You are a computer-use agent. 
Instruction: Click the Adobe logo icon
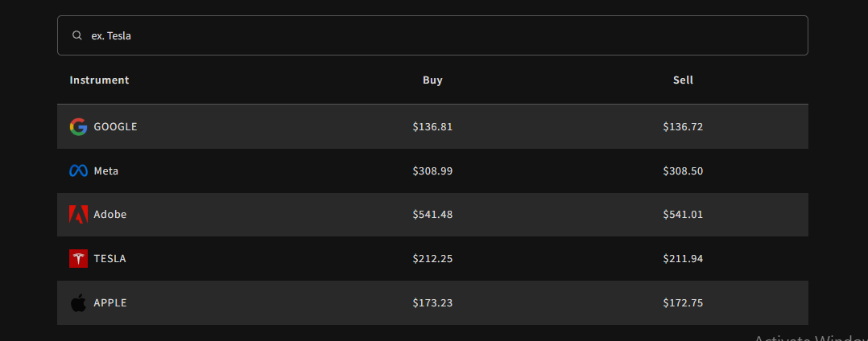[78, 215]
